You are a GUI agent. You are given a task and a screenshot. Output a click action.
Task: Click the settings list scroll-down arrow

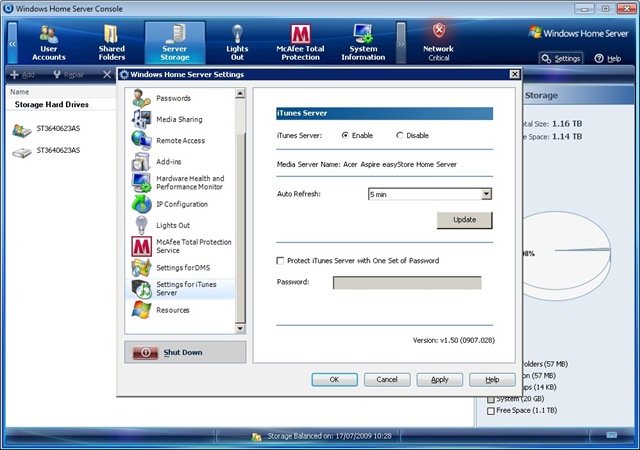tap(240, 328)
